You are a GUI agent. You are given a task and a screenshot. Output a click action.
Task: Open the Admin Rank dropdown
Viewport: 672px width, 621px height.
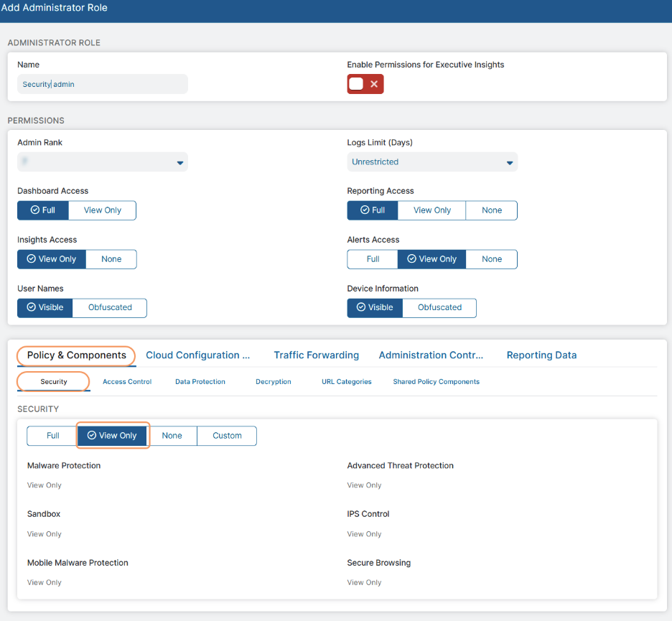pyautogui.click(x=102, y=162)
